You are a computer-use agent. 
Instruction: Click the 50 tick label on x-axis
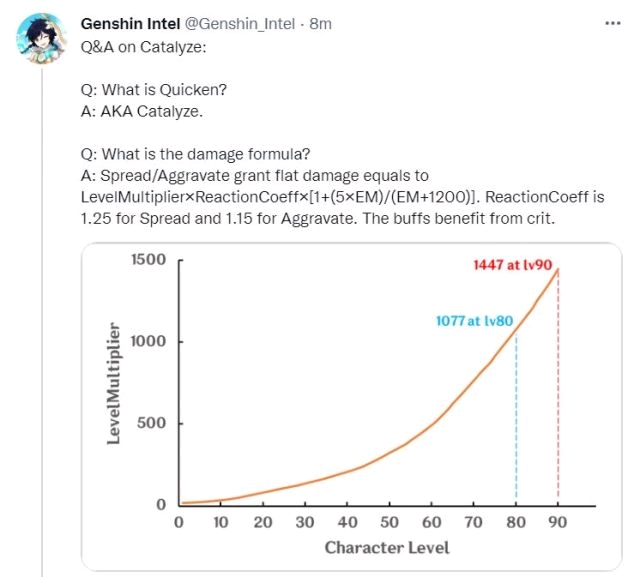389,522
